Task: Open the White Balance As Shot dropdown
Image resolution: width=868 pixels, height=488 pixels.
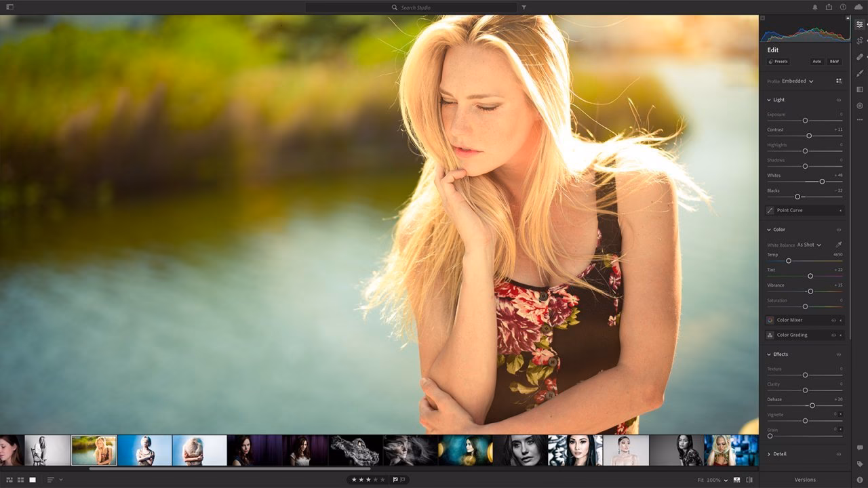Action: coord(811,245)
